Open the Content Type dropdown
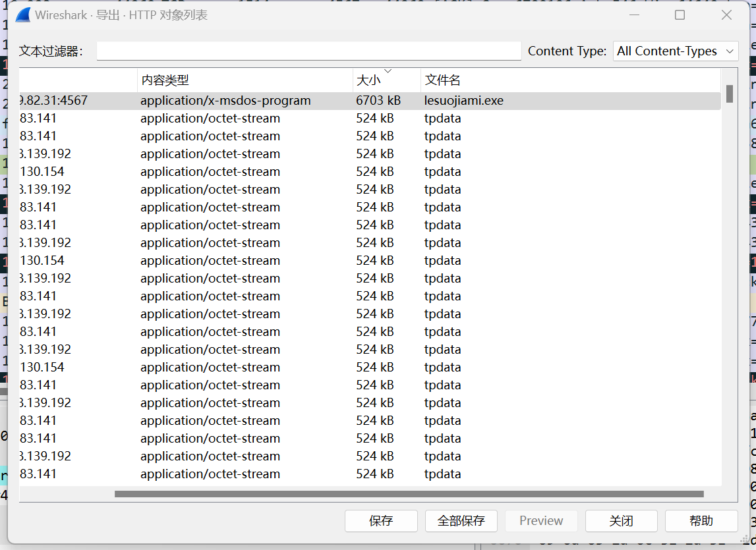 pyautogui.click(x=676, y=51)
